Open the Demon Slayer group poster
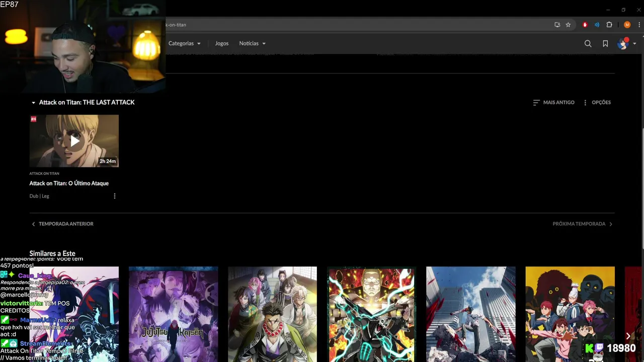Screen dimensions: 644x362 (272, 314)
